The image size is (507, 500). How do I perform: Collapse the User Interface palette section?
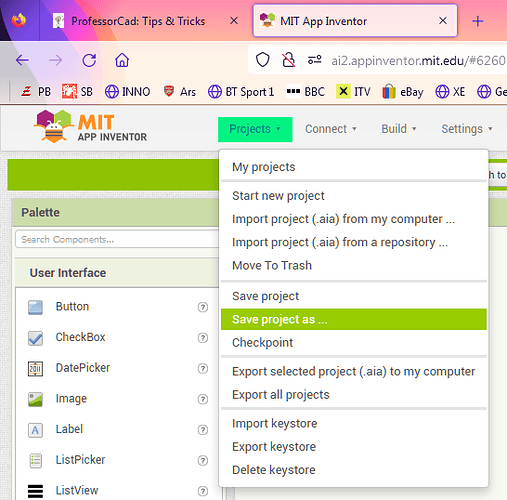pyautogui.click(x=117, y=273)
